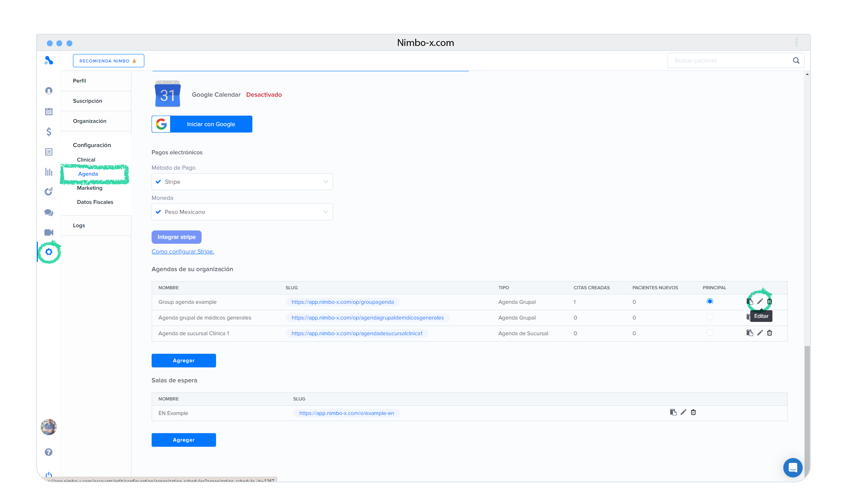847x504 pixels.
Task: Click the dollar sign billing icon
Action: pyautogui.click(x=49, y=132)
